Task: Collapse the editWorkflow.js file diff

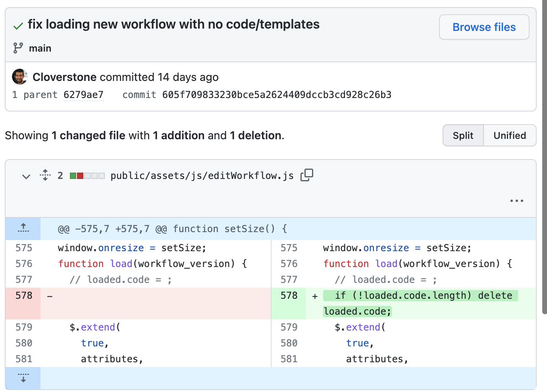Action: 26,176
